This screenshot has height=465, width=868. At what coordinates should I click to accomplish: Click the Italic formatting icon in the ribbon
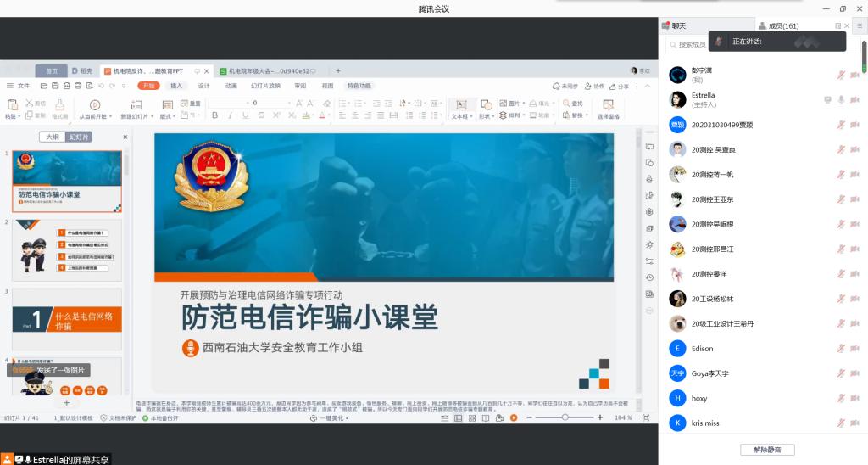tap(230, 115)
